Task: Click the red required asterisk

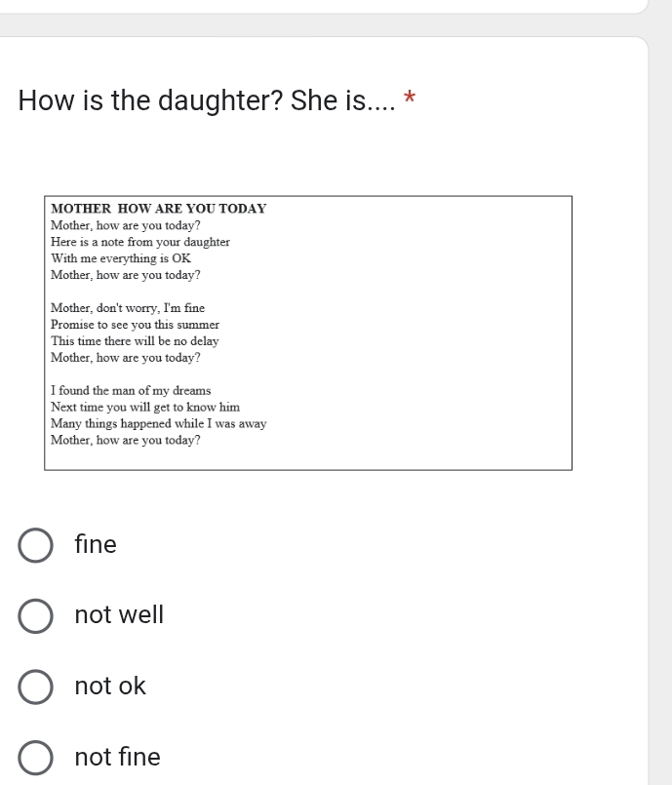Action: [x=410, y=97]
